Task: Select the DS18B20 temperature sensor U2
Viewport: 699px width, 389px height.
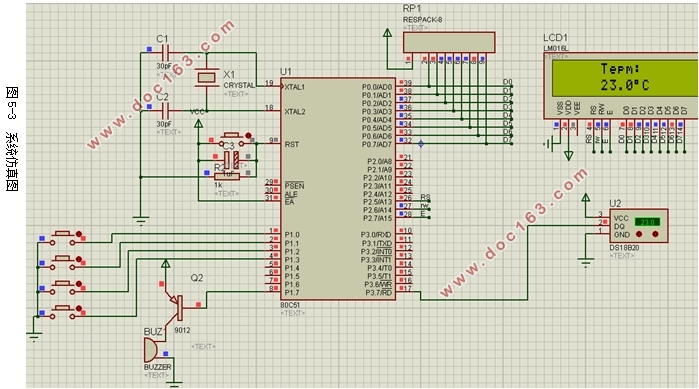Action: (638, 225)
